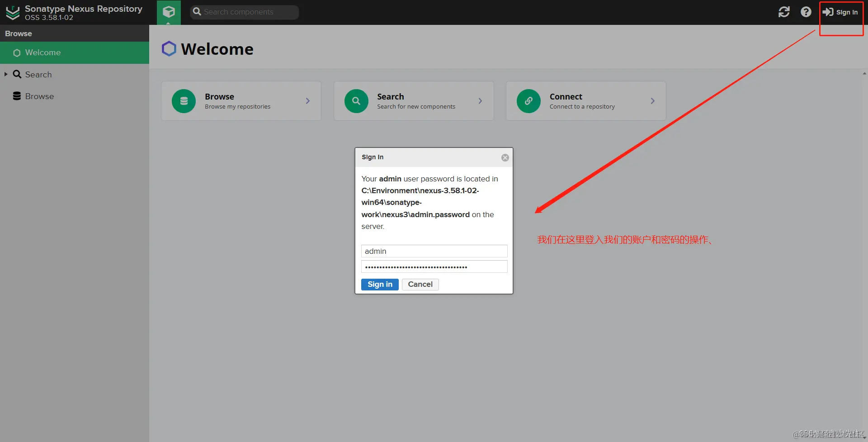Cancel the Sign In dialog

(420, 284)
